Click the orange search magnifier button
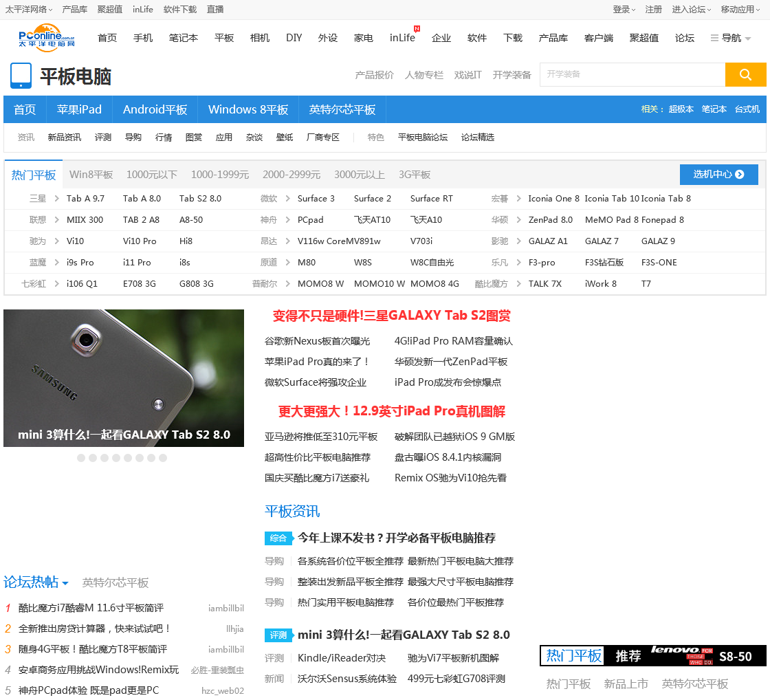 [745, 75]
